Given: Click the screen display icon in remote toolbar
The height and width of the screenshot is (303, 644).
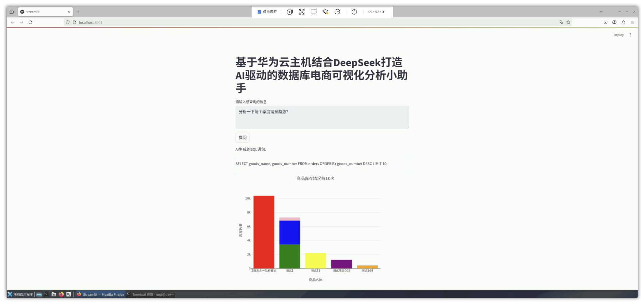Looking at the screenshot, I should click(314, 12).
